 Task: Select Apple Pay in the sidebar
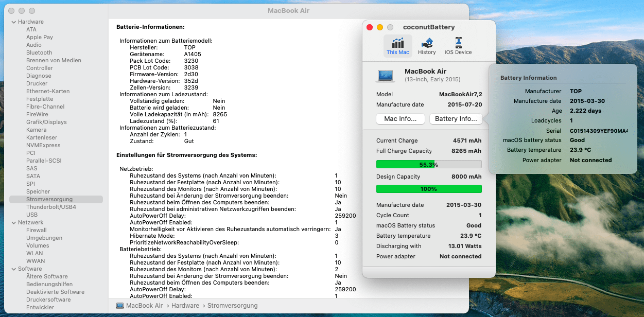coord(40,37)
